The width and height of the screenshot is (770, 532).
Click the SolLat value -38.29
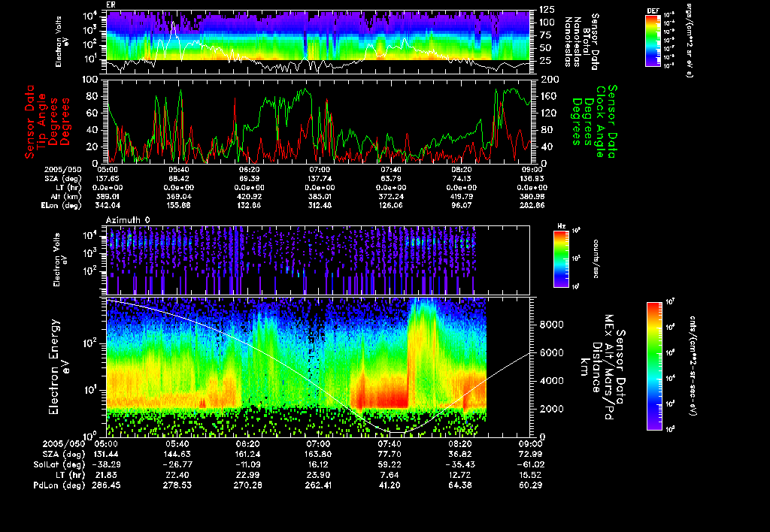pos(106,465)
